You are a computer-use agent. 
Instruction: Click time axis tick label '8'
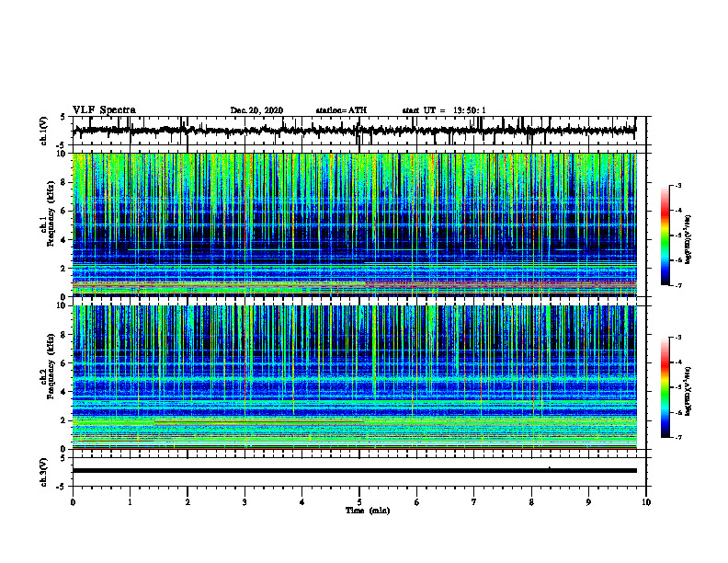(x=531, y=502)
